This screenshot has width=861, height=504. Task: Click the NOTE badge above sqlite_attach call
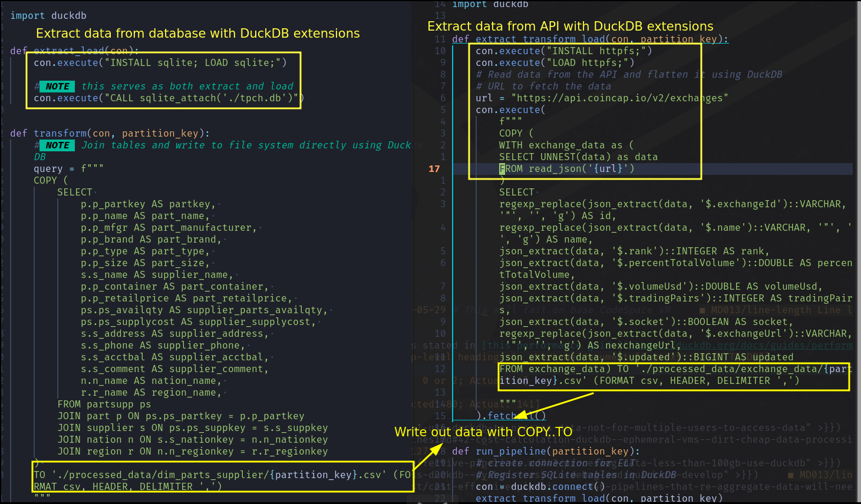coord(57,87)
